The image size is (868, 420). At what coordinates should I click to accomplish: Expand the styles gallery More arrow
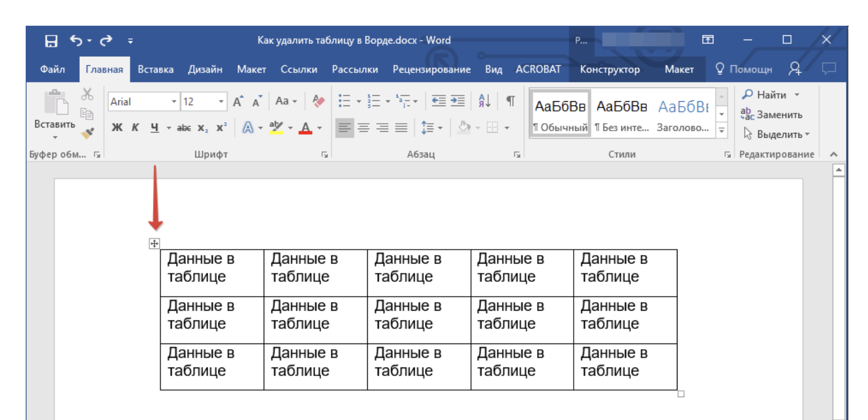click(722, 130)
